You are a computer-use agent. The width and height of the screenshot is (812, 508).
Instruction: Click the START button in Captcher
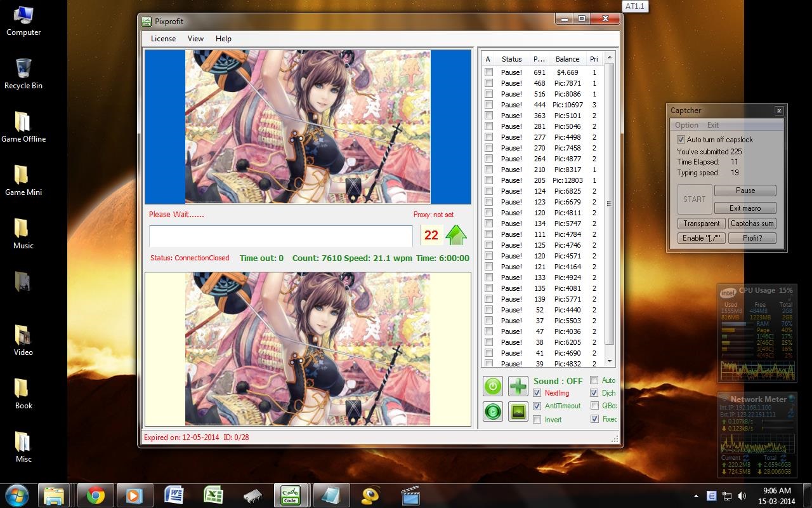695,199
